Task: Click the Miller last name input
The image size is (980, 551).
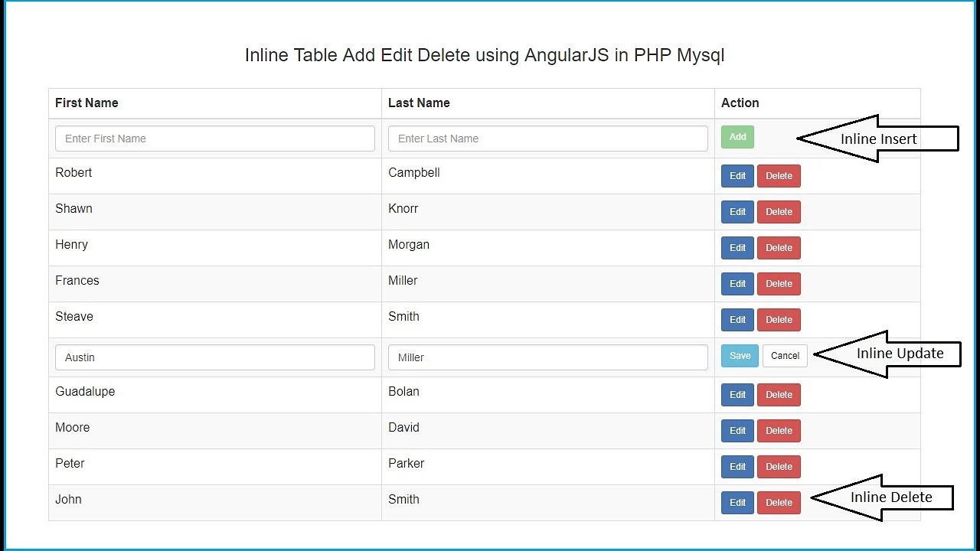Action: point(547,357)
